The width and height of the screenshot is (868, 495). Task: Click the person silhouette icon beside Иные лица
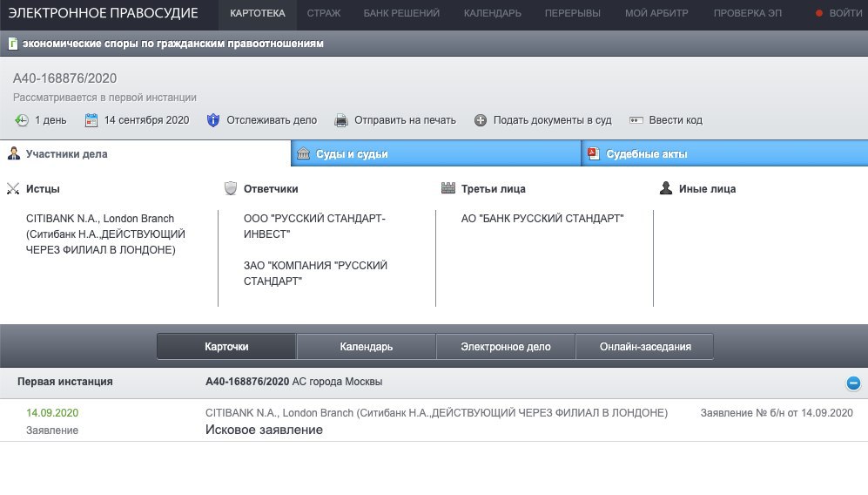(x=666, y=188)
